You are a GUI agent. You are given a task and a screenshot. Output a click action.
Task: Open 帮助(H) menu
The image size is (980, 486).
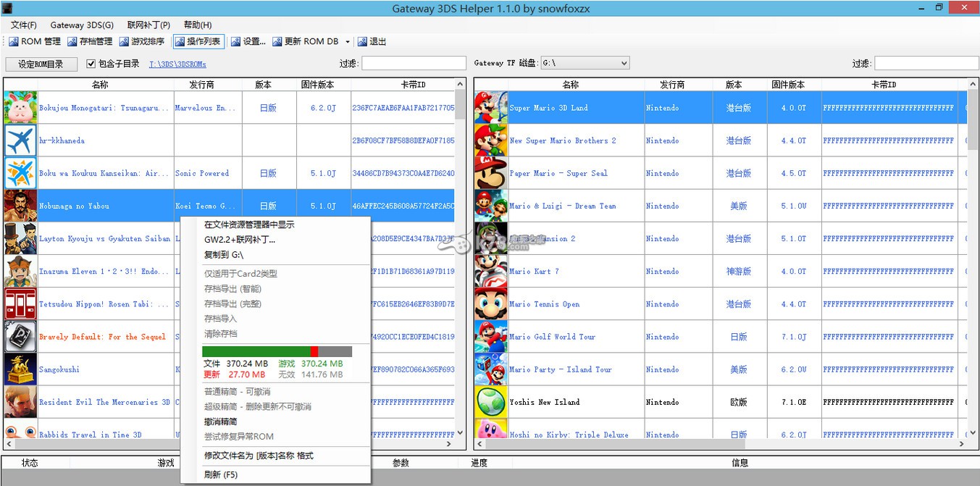click(198, 25)
